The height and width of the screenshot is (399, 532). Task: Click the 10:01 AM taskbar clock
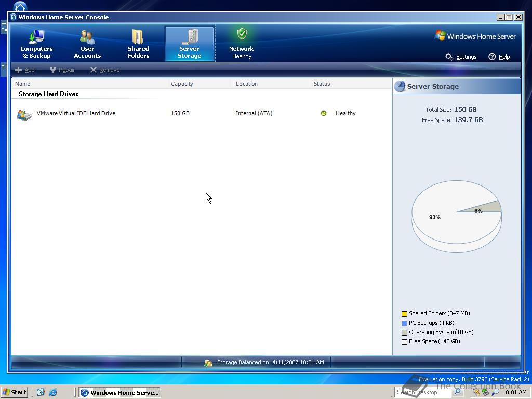coord(514,392)
